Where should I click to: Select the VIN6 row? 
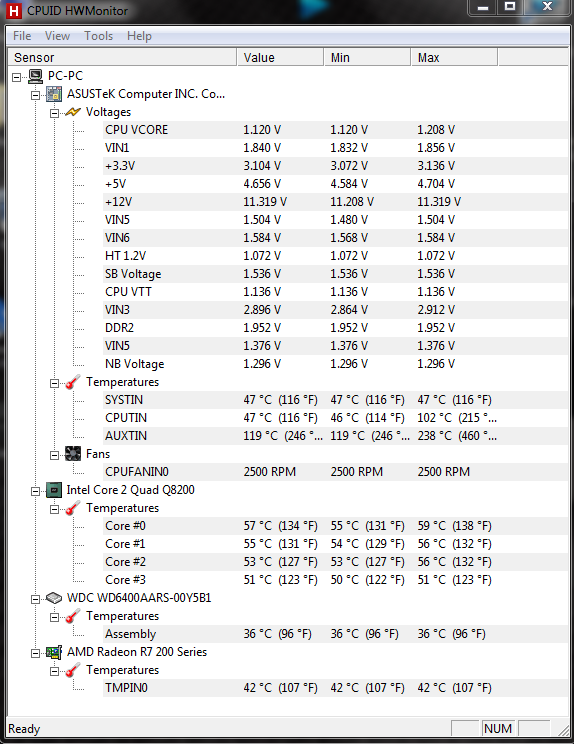(x=336, y=238)
